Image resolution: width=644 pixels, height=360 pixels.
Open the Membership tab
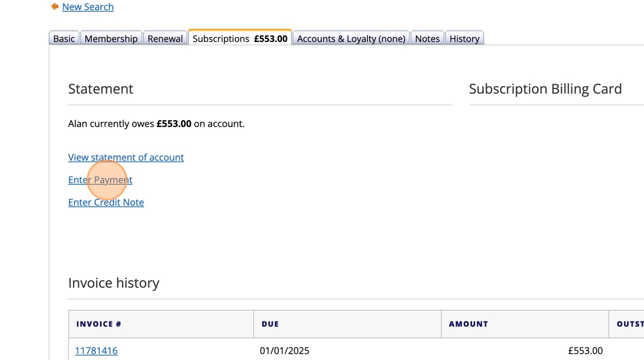click(111, 39)
